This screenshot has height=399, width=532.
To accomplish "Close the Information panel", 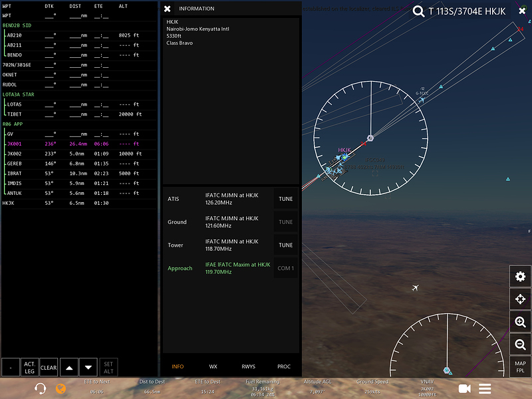I will [x=168, y=9].
